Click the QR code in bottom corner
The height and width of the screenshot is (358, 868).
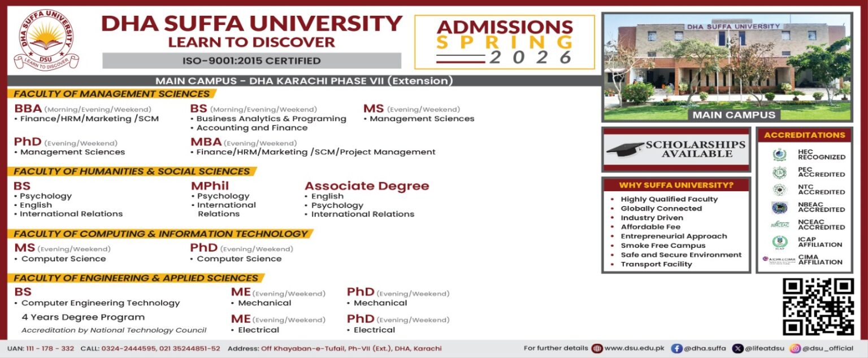(818, 306)
